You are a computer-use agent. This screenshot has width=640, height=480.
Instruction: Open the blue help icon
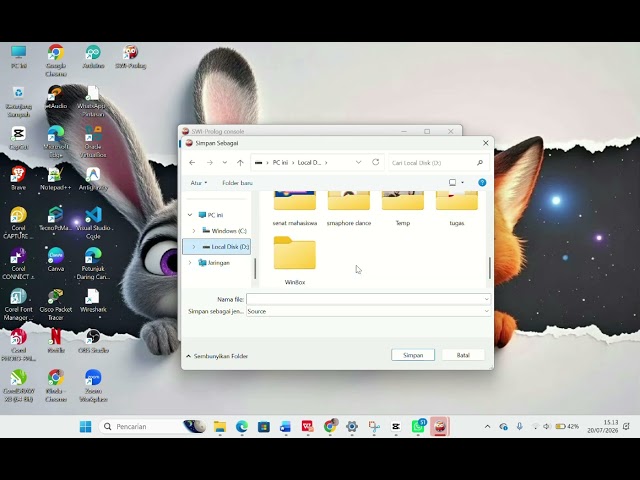(x=482, y=182)
